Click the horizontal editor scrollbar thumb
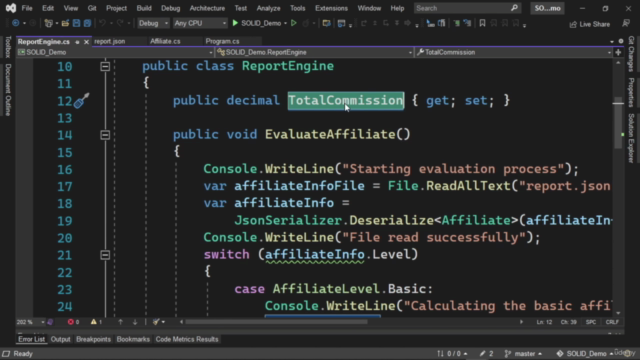The width and height of the screenshot is (640, 360). pyautogui.click(x=277, y=322)
